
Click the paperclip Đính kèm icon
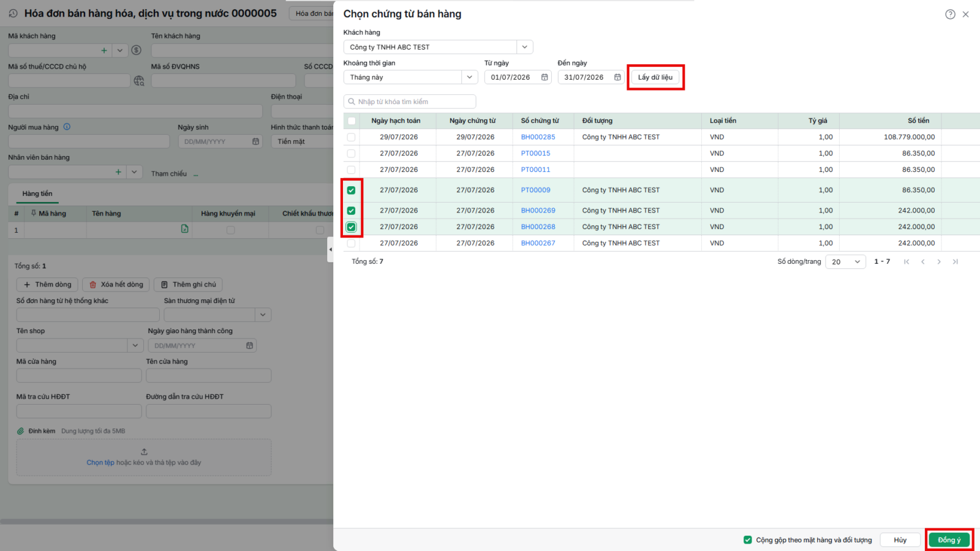[20, 431]
